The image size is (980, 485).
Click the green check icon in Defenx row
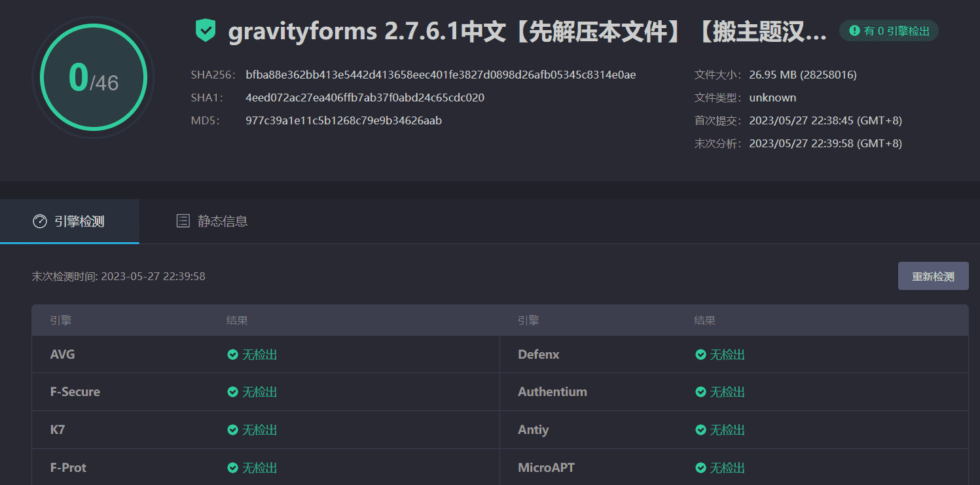(700, 355)
